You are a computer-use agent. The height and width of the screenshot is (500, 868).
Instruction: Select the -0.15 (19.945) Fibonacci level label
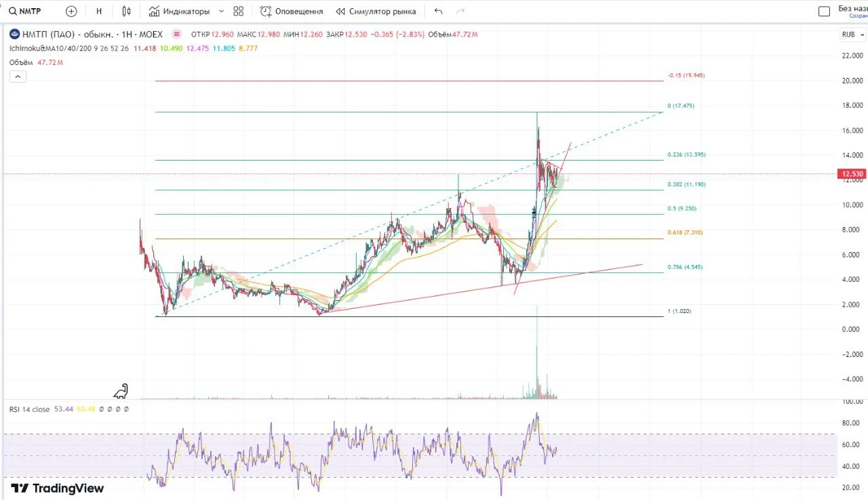[x=686, y=75]
